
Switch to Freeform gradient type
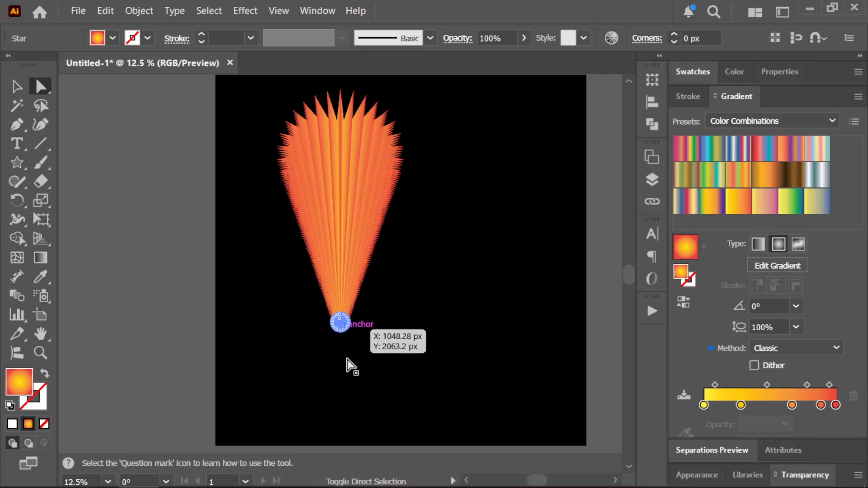pos(798,244)
